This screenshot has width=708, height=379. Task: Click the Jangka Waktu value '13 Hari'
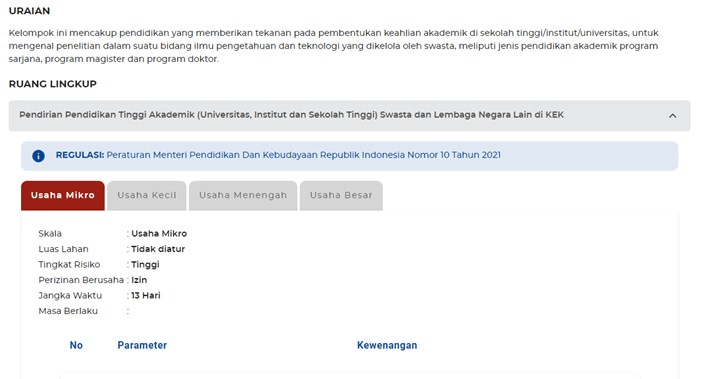click(146, 295)
